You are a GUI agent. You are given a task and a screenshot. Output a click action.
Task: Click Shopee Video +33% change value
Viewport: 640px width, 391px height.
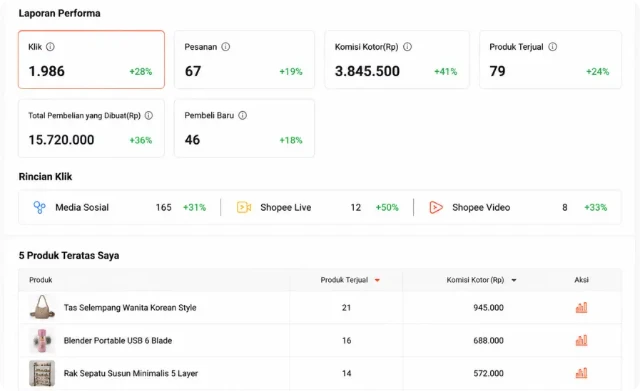point(596,207)
